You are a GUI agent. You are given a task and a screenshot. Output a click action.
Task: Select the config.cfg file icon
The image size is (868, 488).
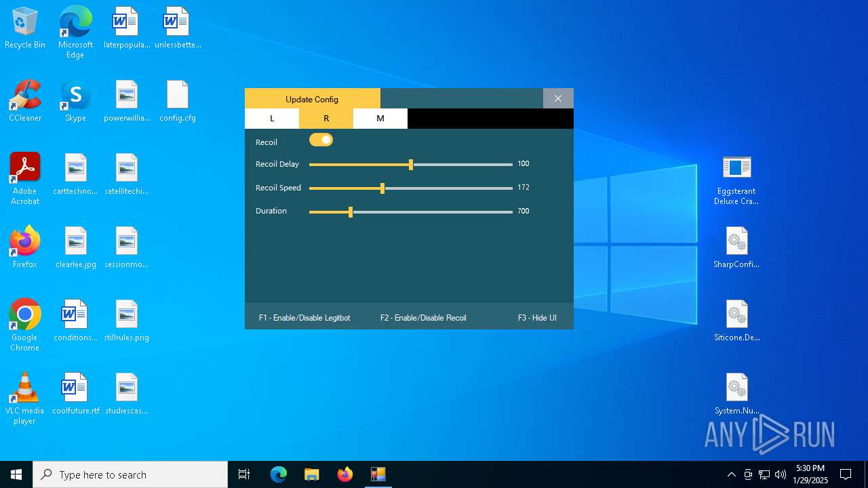pyautogui.click(x=178, y=101)
